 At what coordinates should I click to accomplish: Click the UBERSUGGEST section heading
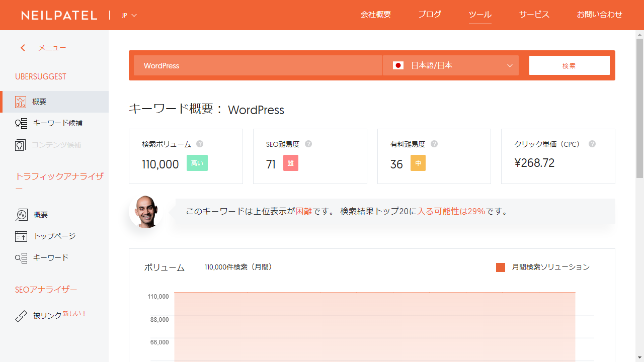tap(41, 76)
